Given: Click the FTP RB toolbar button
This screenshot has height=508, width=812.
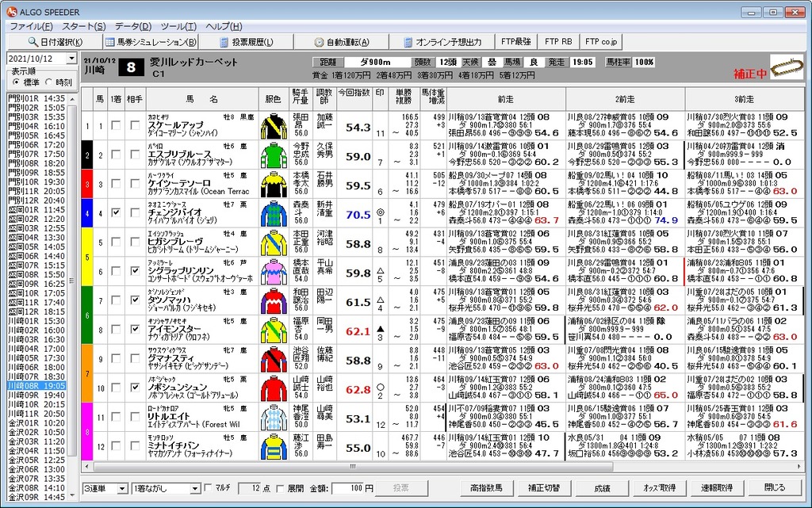Looking at the screenshot, I should 559,41.
